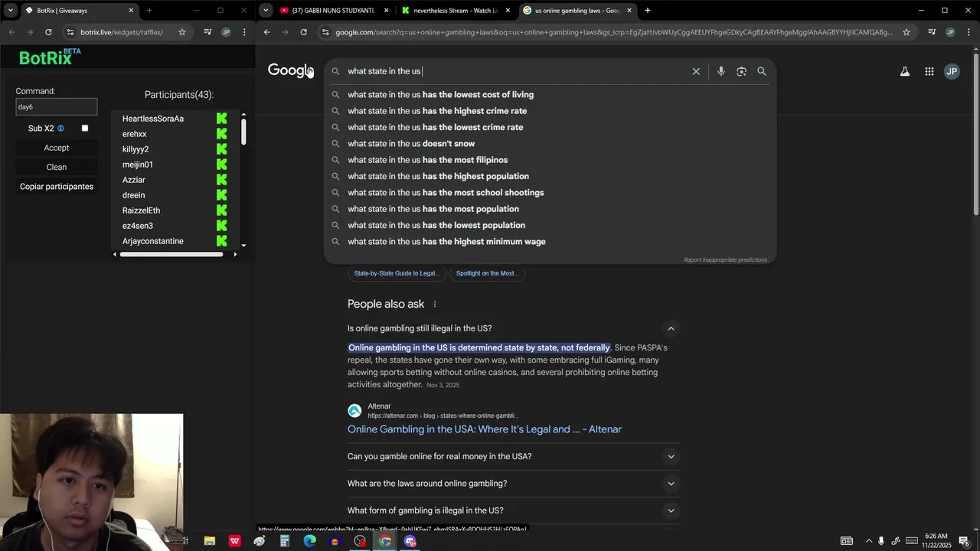Image resolution: width=980 pixels, height=551 pixels.
Task: Choose suggestion 'doesn't snow'
Action: [550, 144]
